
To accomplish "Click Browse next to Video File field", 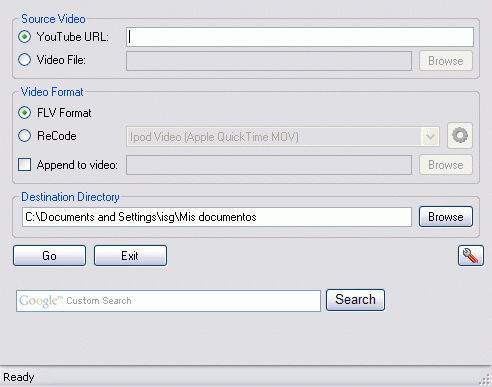I will click(x=446, y=61).
